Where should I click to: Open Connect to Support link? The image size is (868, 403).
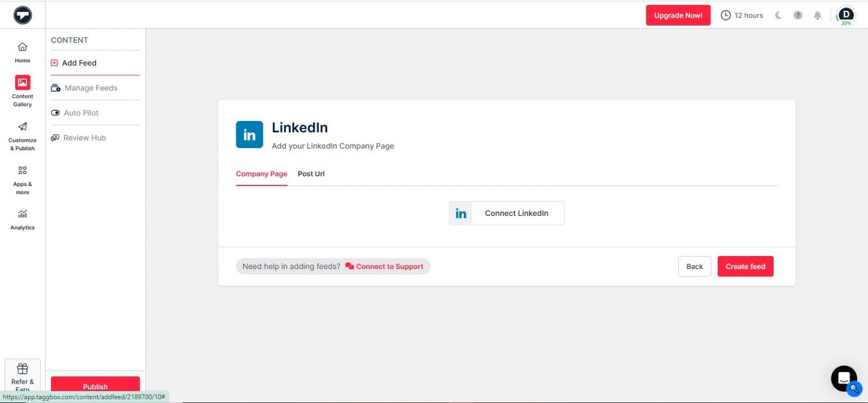point(389,266)
